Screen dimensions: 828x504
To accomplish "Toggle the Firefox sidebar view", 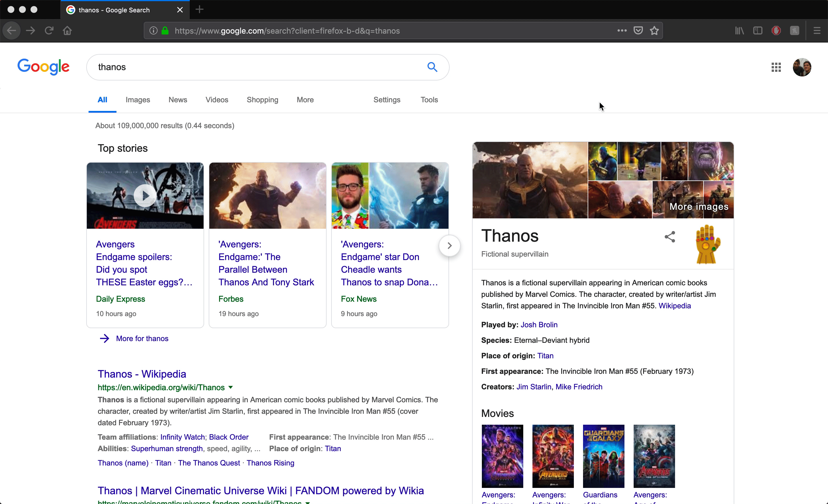I will (x=758, y=31).
